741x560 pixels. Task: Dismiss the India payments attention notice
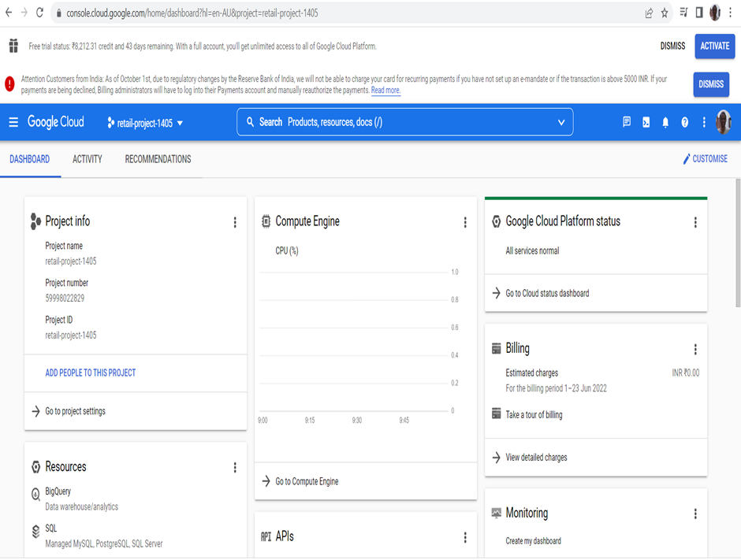pyautogui.click(x=711, y=84)
